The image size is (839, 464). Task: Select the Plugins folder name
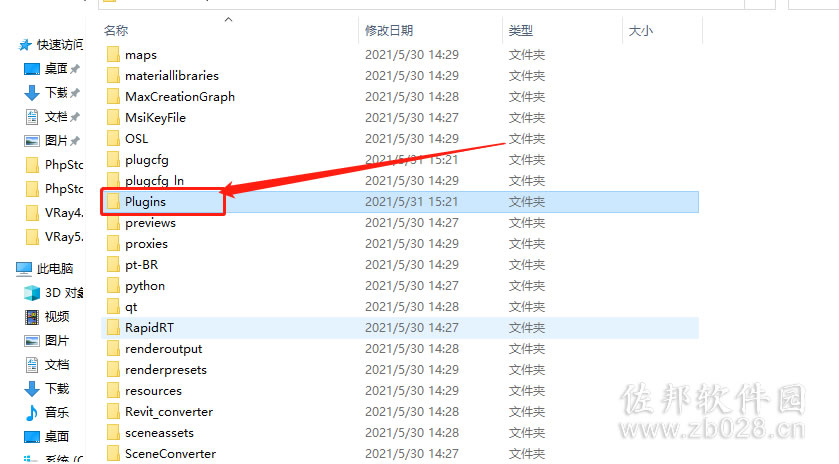pos(145,202)
